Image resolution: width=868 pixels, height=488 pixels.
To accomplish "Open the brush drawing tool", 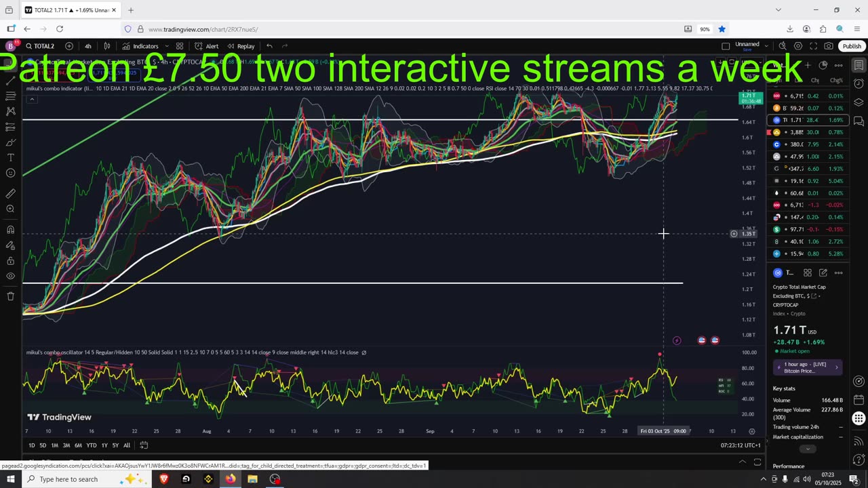I will (10, 142).
